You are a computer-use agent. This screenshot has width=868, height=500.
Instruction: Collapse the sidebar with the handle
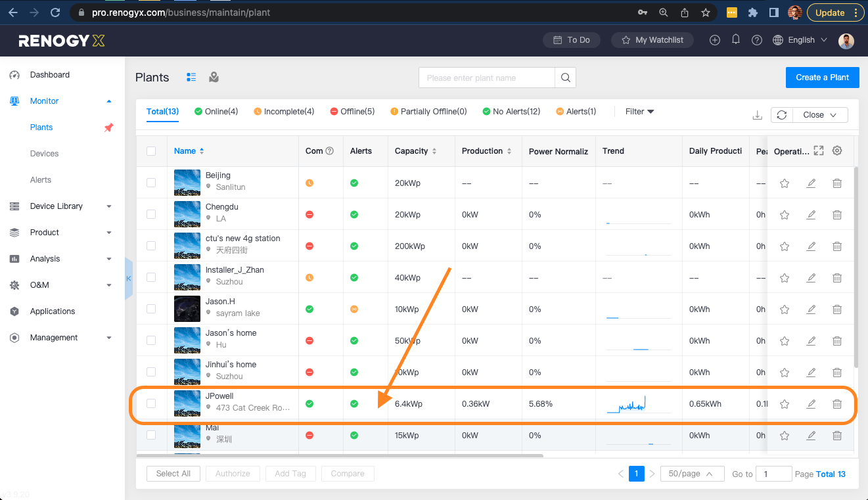tap(129, 279)
